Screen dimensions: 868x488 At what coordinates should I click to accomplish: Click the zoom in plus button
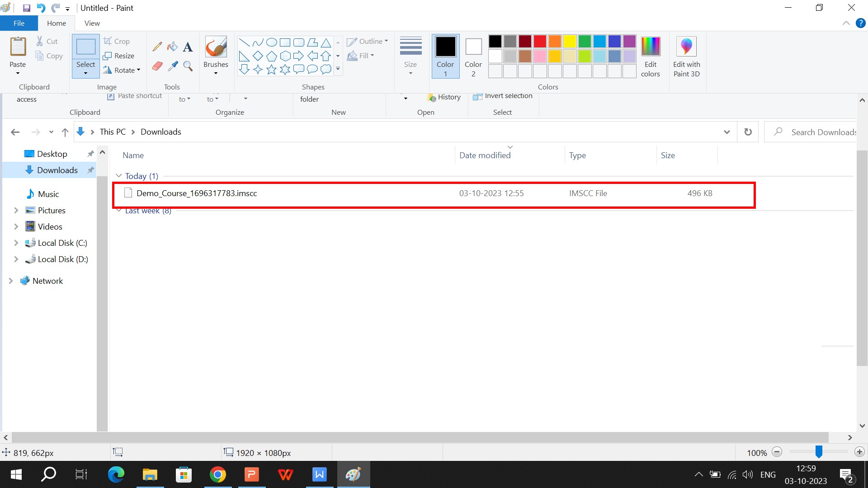(859, 452)
